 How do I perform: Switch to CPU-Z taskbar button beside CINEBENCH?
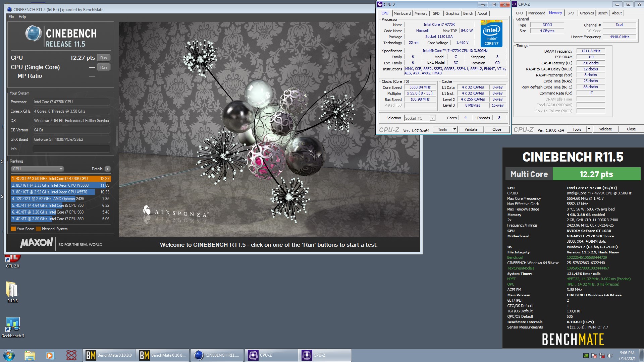click(x=271, y=355)
